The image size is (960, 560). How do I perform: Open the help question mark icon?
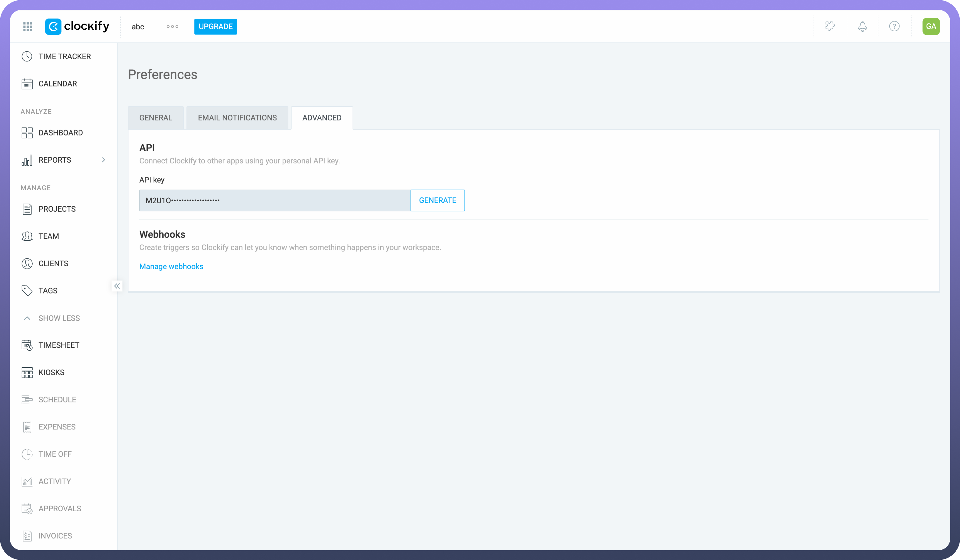(894, 26)
